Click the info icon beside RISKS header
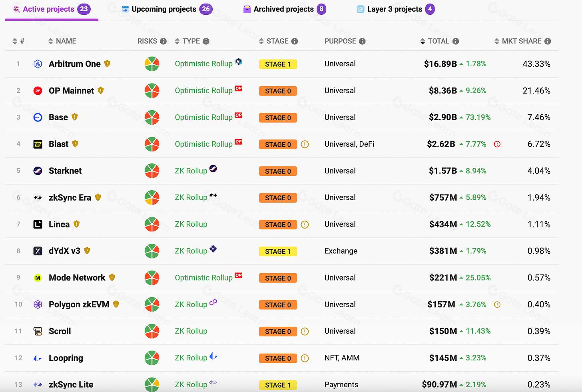The width and height of the screenshot is (582, 392). click(163, 41)
